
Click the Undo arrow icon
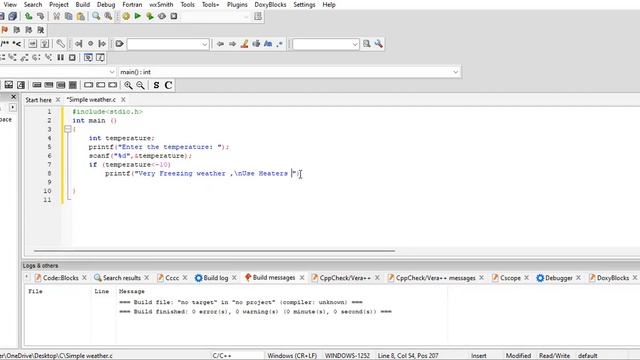29,16
